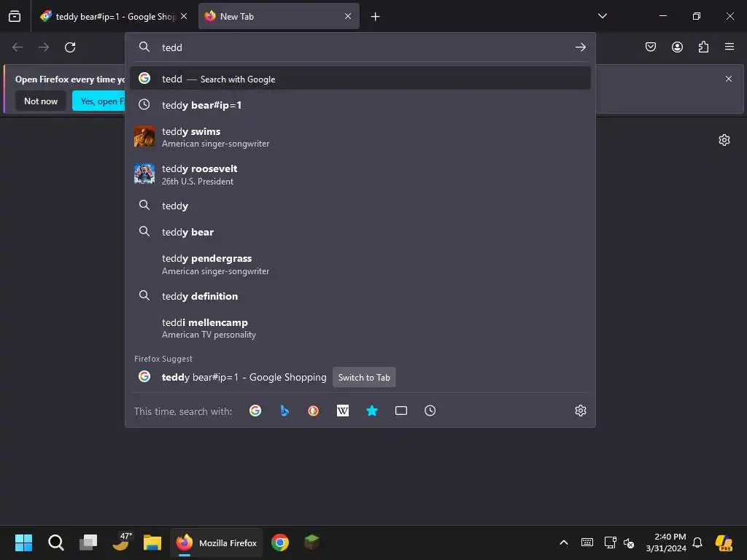Click Yes, open Firefox button
The height and width of the screenshot is (560, 747).
pos(98,101)
